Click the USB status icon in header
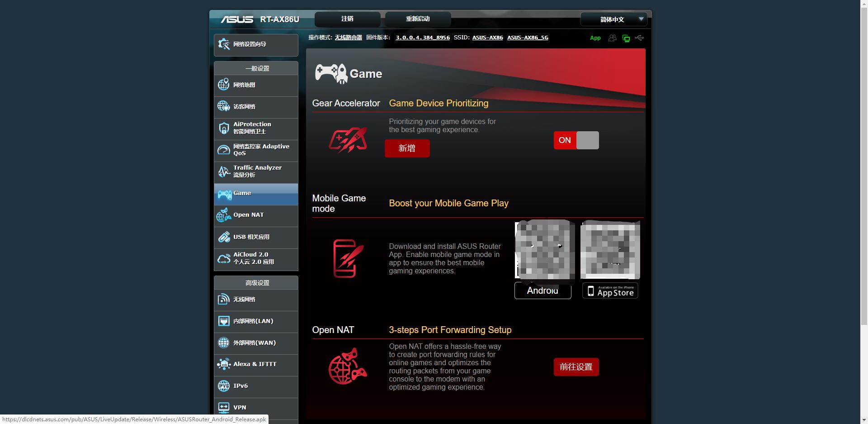The height and width of the screenshot is (424, 868). (x=639, y=38)
